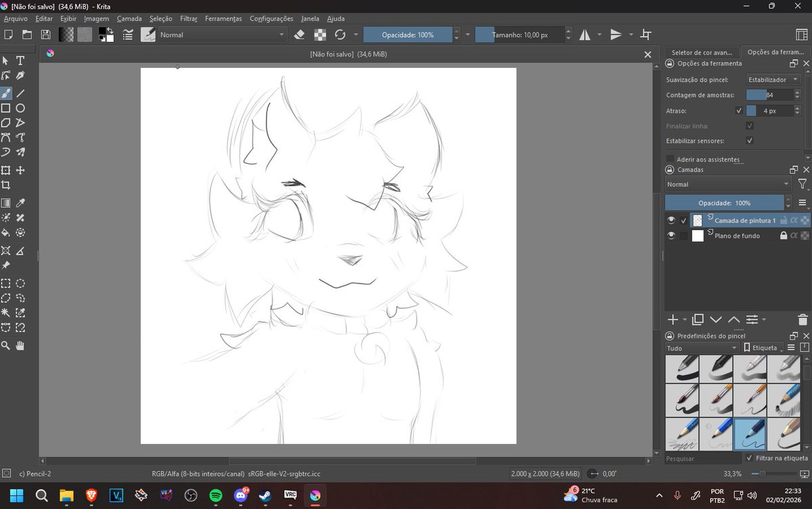Click horizontal mirror tool icon
The height and width of the screenshot is (509, 812).
click(x=585, y=35)
